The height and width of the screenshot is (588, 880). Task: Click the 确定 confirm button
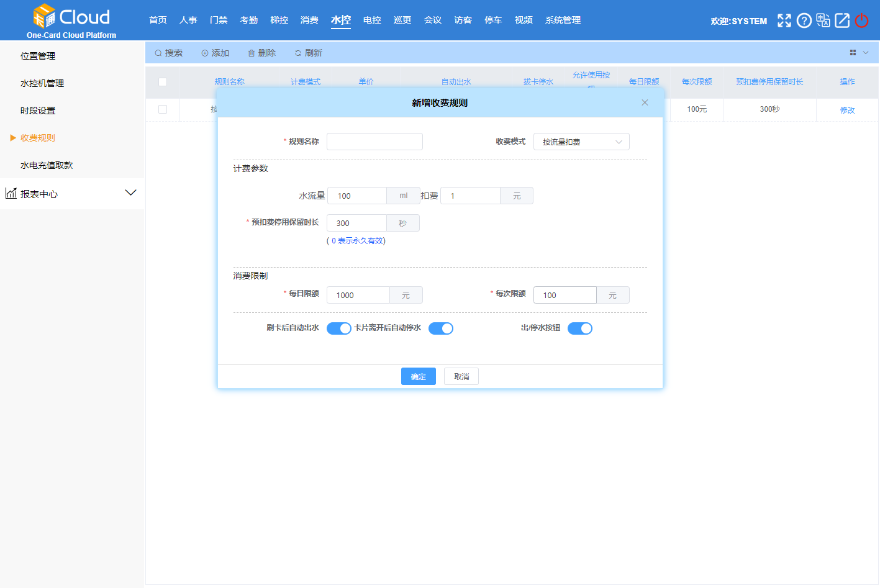pos(418,376)
